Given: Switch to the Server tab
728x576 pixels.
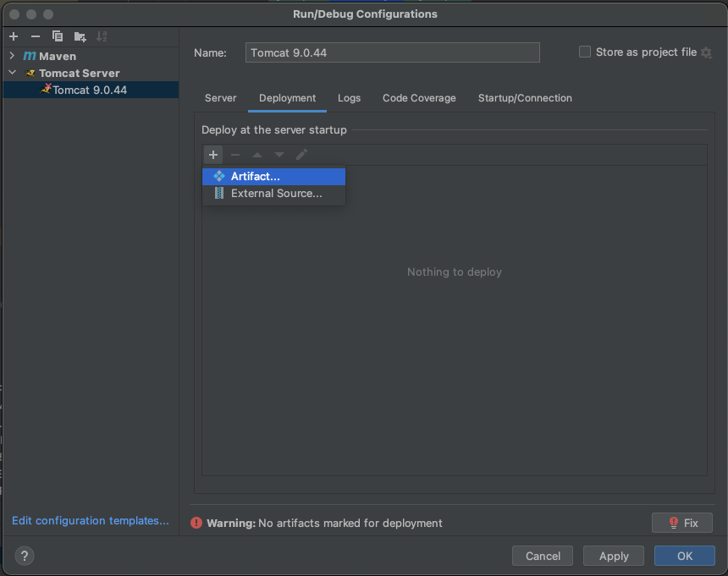Looking at the screenshot, I should pos(221,98).
